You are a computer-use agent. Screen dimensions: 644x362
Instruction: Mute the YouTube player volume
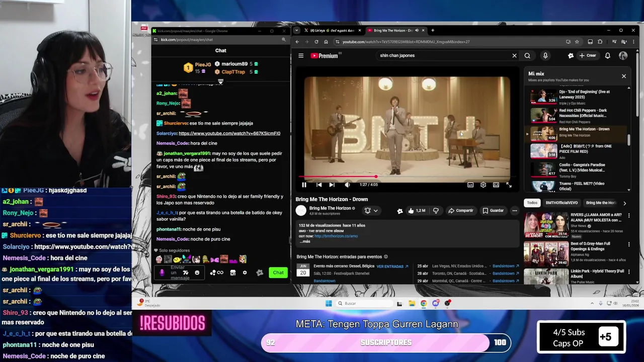pos(347,185)
